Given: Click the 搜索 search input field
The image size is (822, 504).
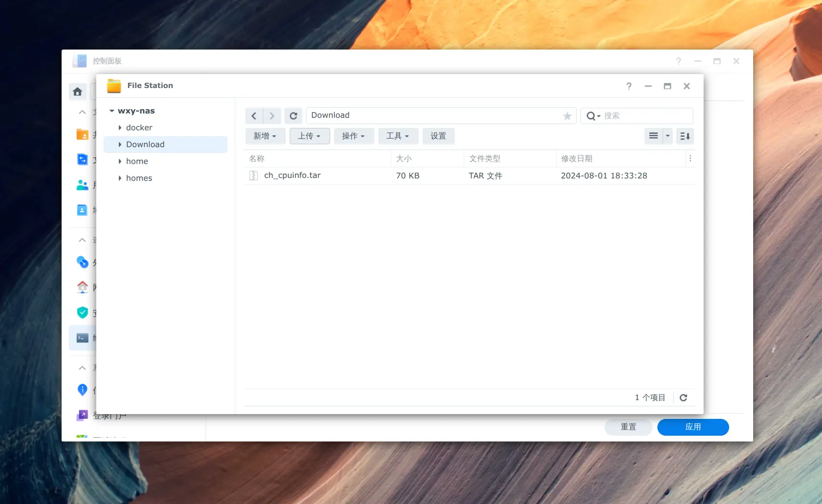Looking at the screenshot, I should coord(645,116).
